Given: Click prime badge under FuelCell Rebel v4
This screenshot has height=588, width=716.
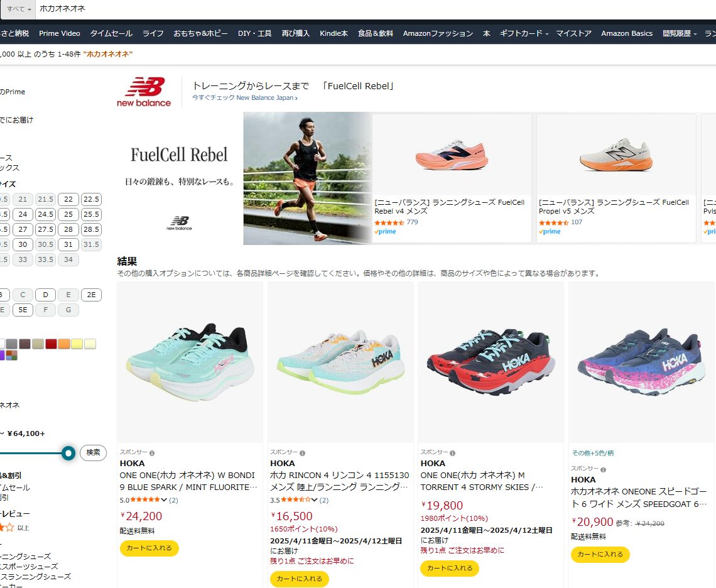Looking at the screenshot, I should pos(386,232).
